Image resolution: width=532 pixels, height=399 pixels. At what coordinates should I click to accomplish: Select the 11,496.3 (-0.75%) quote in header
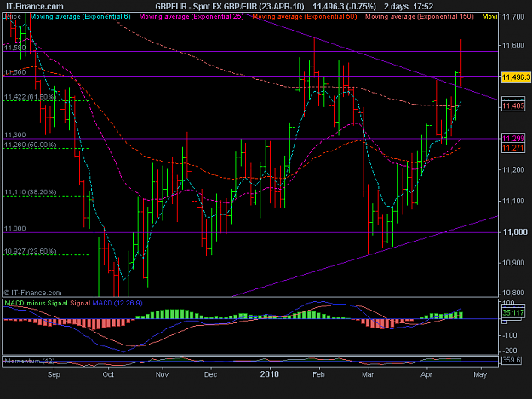344,7
